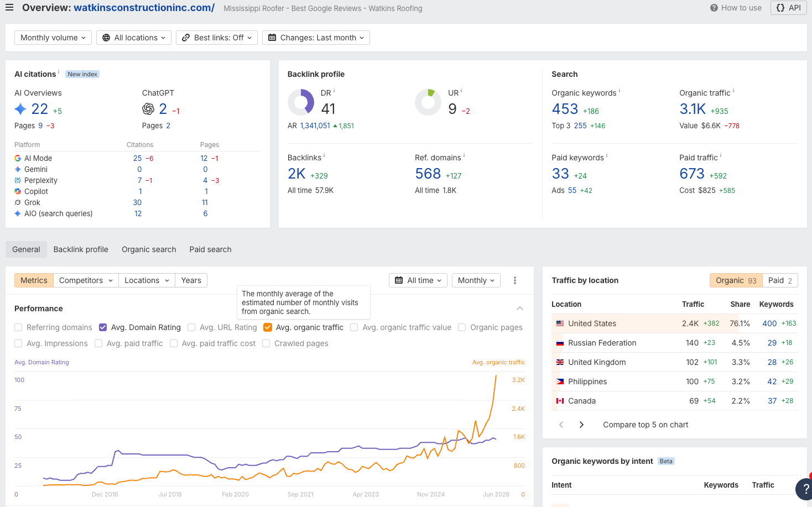Click the orange organic traffic peak

click(496, 376)
